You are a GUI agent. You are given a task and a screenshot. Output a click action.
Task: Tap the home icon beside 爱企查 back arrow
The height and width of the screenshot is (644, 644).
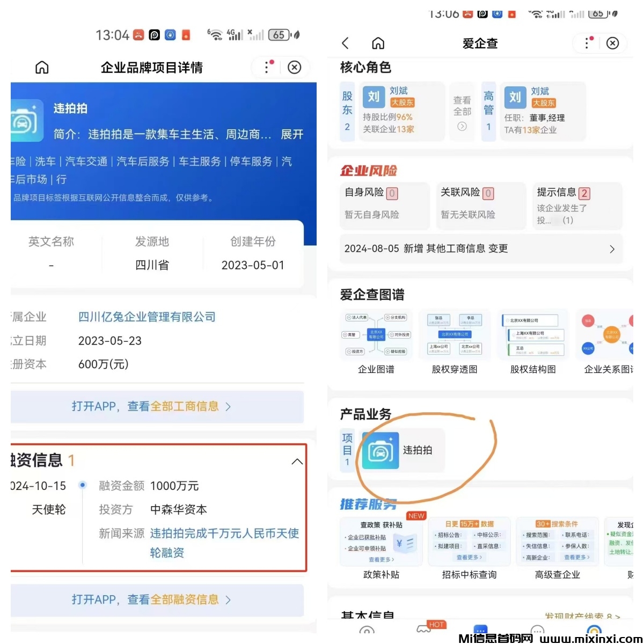[378, 43]
